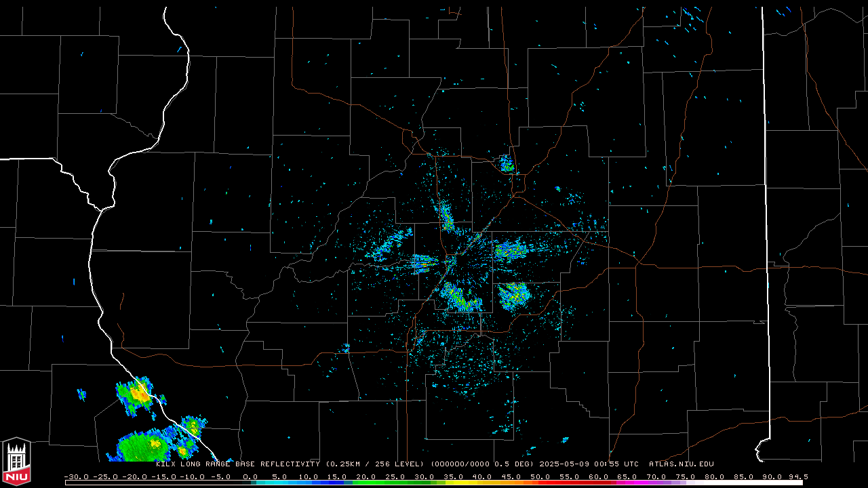
Task: Click the -5.0 scale label
Action: point(221,476)
